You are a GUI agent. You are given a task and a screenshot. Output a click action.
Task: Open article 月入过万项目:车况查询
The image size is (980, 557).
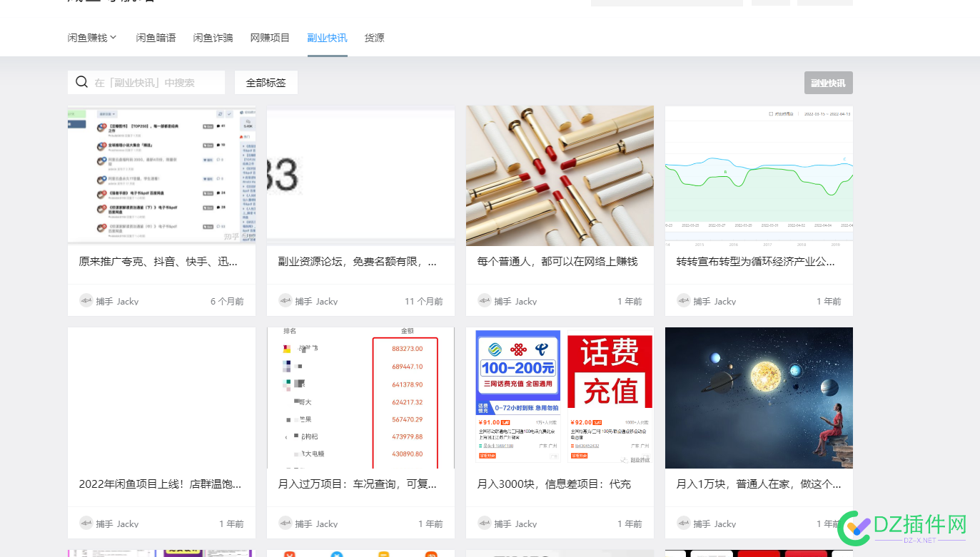357,484
